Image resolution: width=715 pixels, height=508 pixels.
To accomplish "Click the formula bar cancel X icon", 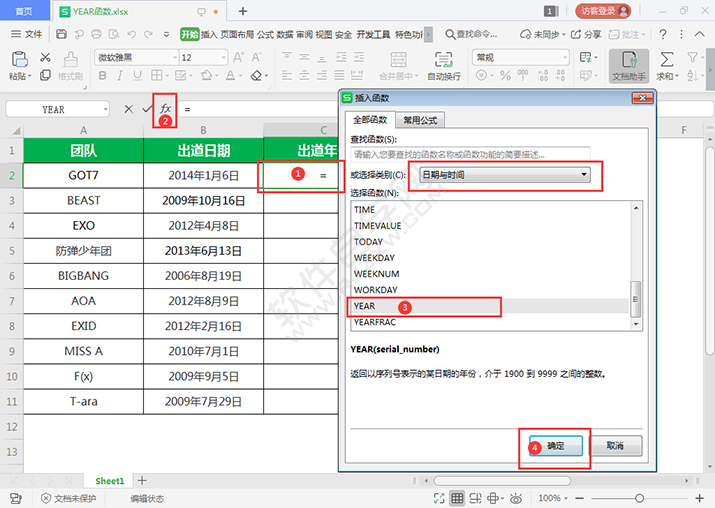I will pos(129,109).
